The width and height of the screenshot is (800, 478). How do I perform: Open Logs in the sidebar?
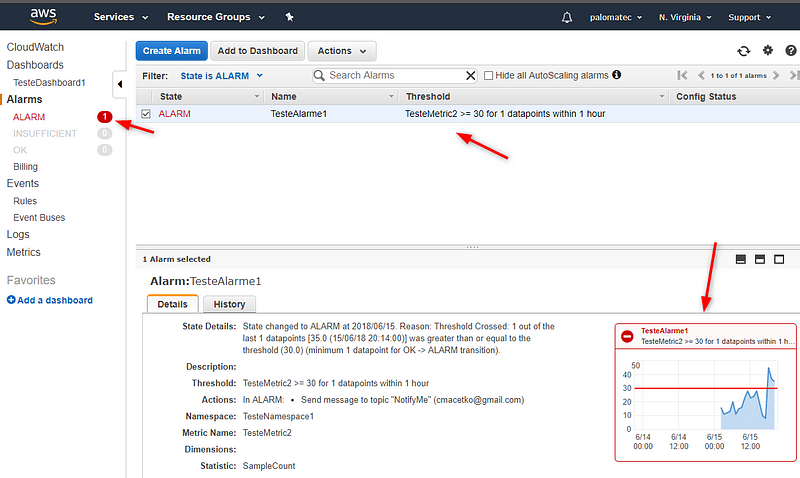tap(18, 234)
